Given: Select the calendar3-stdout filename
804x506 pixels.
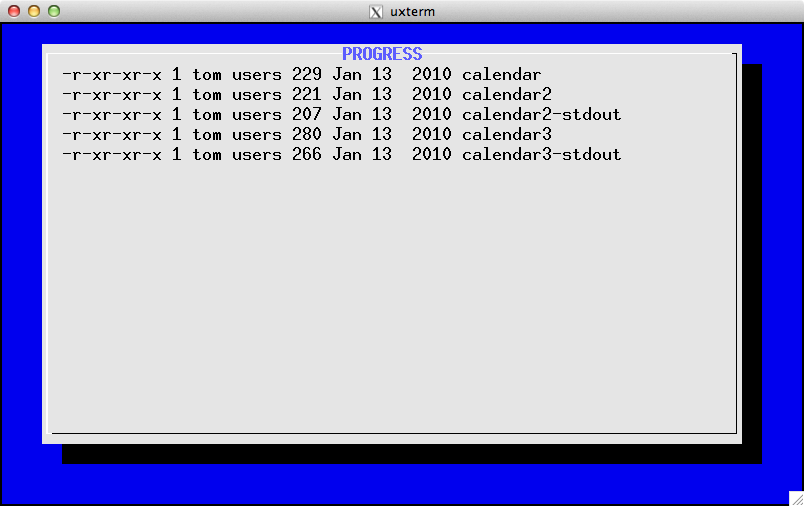Looking at the screenshot, I should [541, 155].
